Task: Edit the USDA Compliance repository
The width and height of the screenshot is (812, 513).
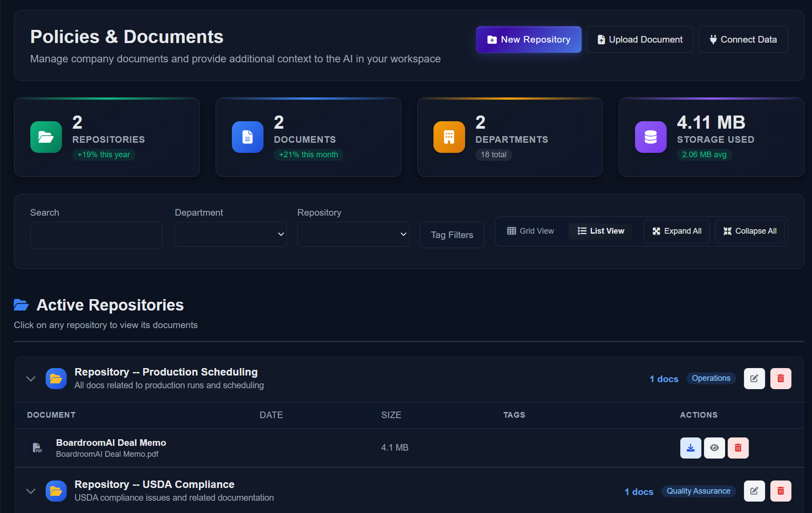Action: (754, 491)
